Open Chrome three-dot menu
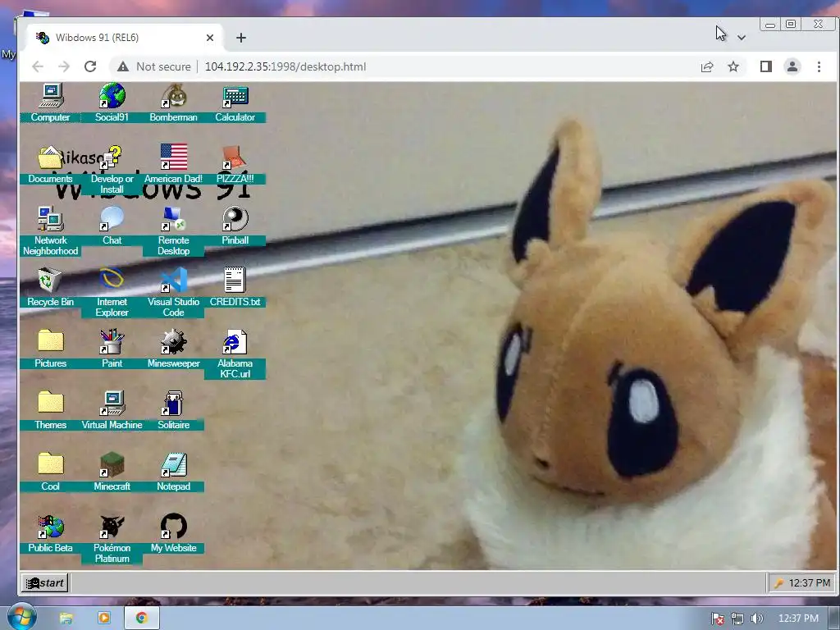The height and width of the screenshot is (630, 840). tap(819, 66)
